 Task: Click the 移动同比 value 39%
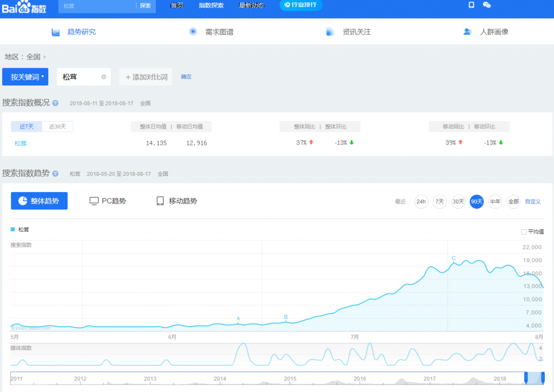tap(451, 143)
